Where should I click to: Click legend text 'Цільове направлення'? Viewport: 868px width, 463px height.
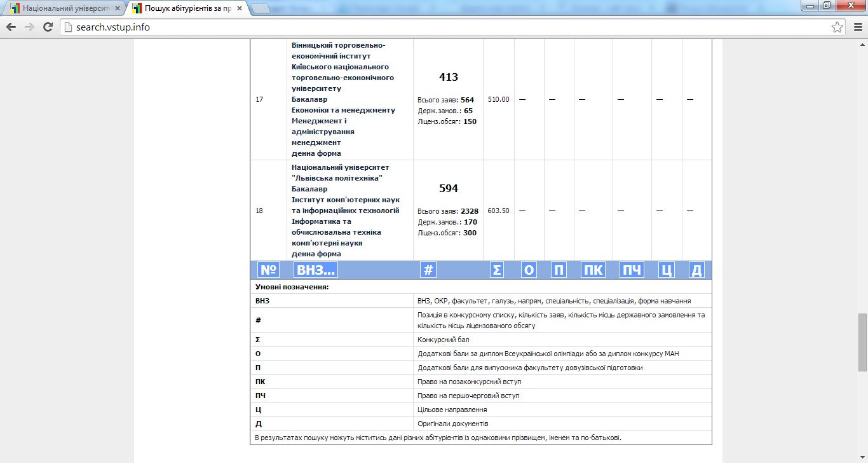tap(452, 410)
